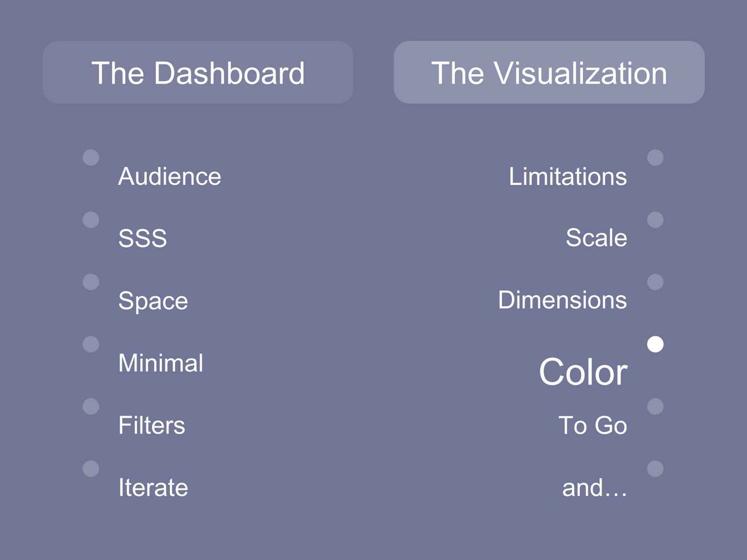
Task: Go to the Limitations item
Action: click(x=568, y=176)
